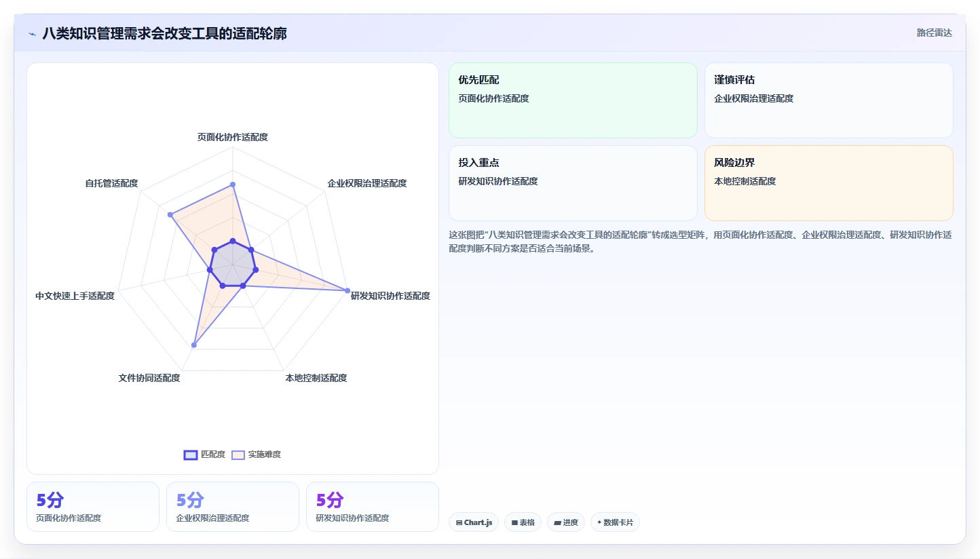This screenshot has width=980, height=559.
Task: Open the 谨慎评估 card
Action: [x=829, y=100]
